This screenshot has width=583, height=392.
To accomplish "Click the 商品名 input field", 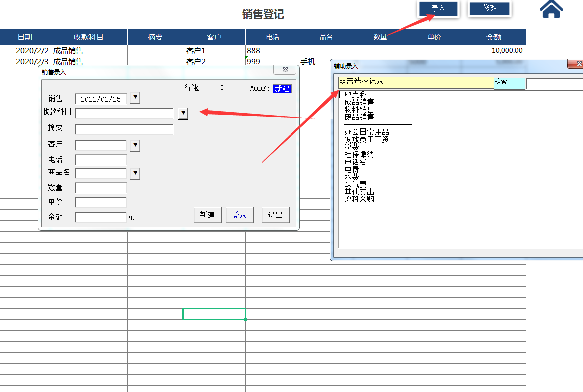I will pyautogui.click(x=101, y=173).
